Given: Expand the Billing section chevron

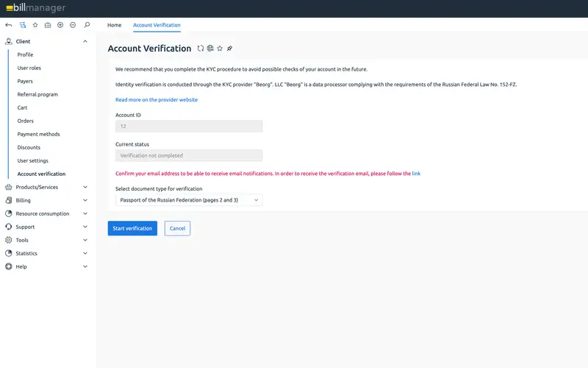Looking at the screenshot, I should (x=85, y=200).
